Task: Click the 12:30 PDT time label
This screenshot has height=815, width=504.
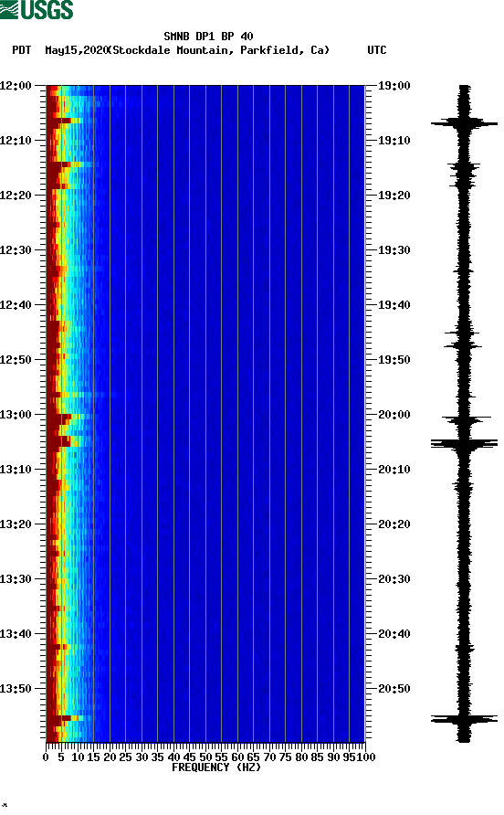Action: pyautogui.click(x=16, y=250)
